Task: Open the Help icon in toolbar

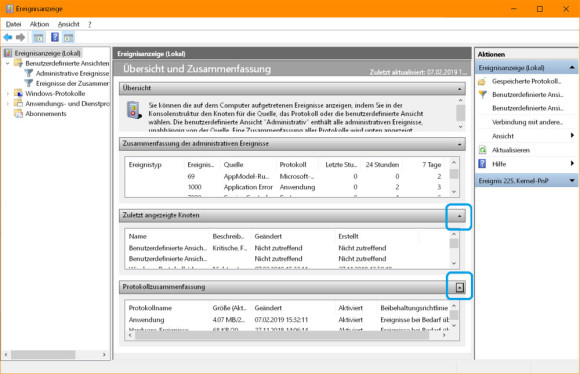Action: (55, 37)
